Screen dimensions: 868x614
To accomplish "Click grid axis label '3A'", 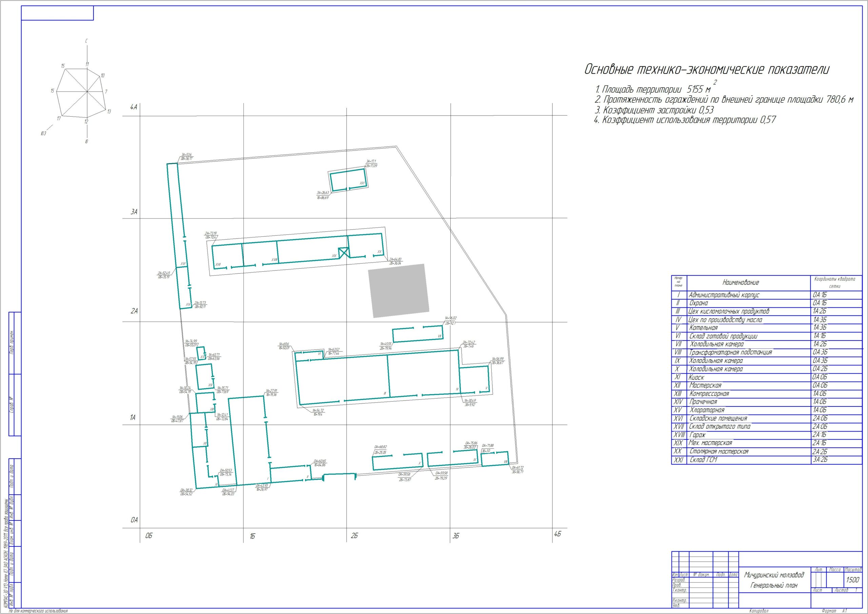I will [x=134, y=212].
